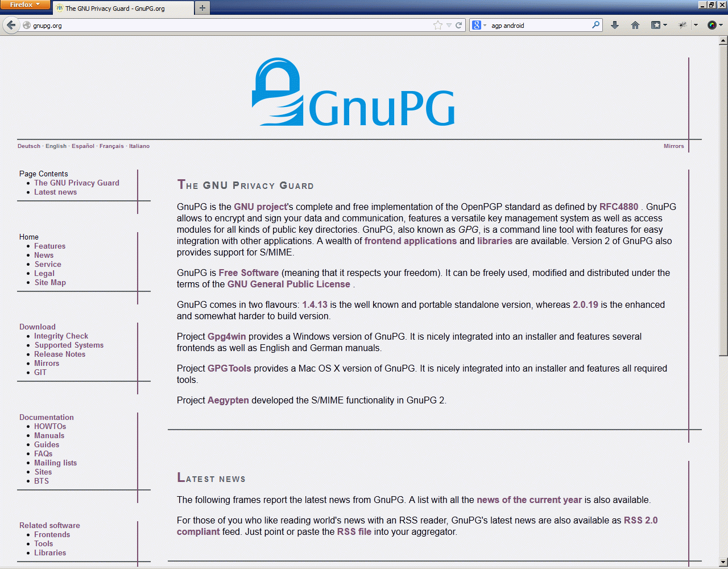This screenshot has width=728, height=569.
Task: Open the Frontends sidebar link
Action: tap(52, 535)
